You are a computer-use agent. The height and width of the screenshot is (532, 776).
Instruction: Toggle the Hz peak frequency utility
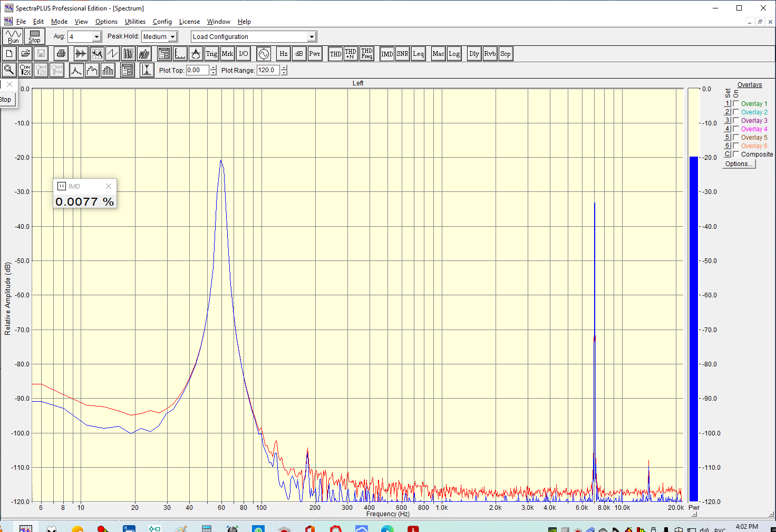tap(284, 54)
